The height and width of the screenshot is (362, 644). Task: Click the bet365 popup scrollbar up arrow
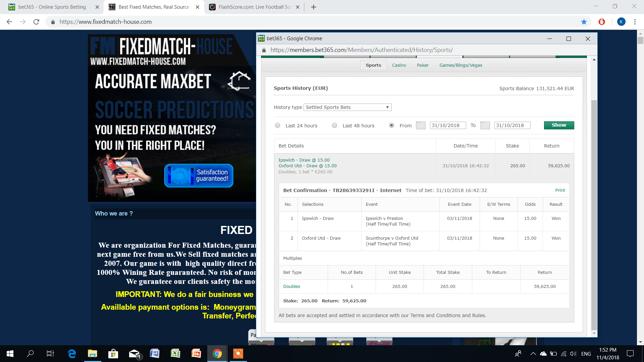594,59
